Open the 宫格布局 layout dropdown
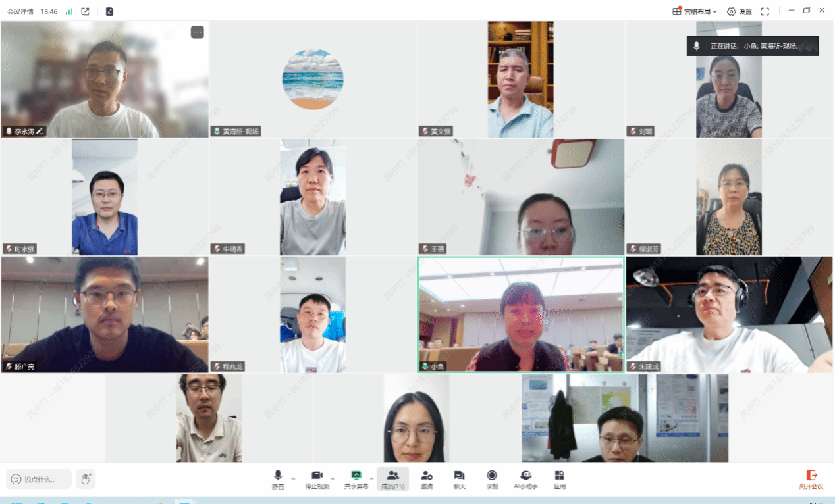This screenshot has width=835, height=504. click(x=695, y=11)
